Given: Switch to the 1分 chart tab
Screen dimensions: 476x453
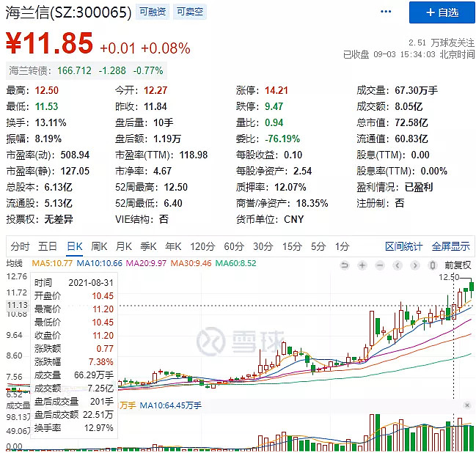Looking at the screenshot, I should [x=342, y=246].
